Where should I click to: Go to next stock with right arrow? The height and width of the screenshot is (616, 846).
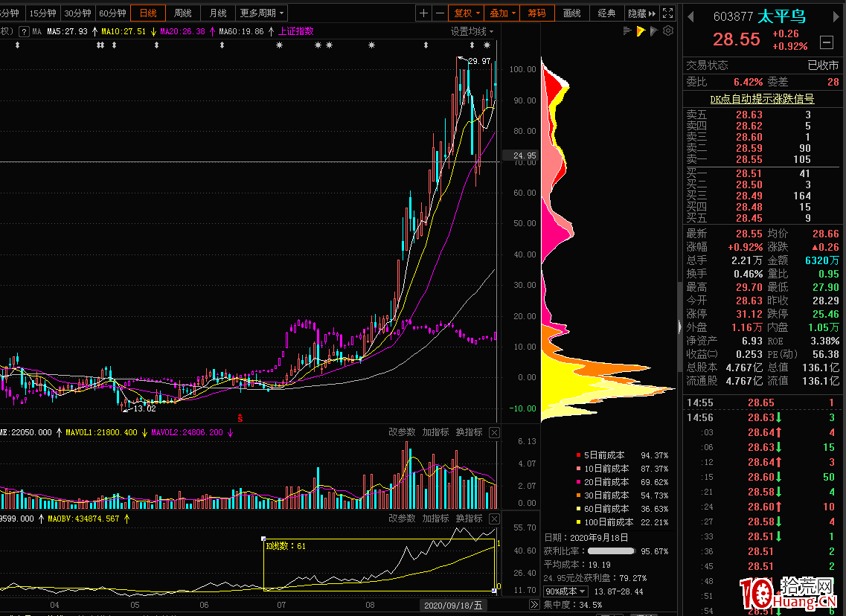click(836, 16)
